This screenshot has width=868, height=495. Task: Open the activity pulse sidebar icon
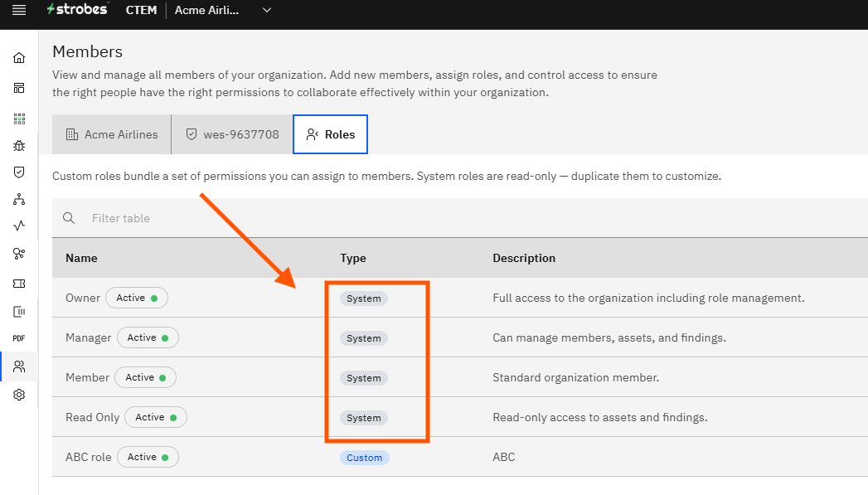[19, 226]
